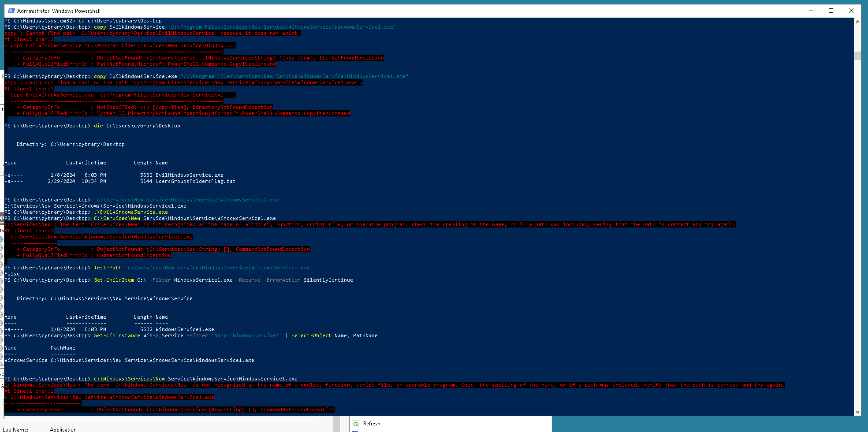Click the 'SilentlyContinue' argument

coord(328,280)
